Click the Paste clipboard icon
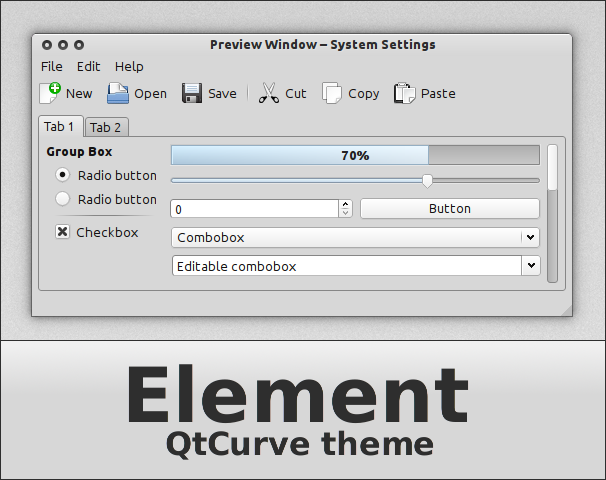606x480 pixels. click(x=404, y=93)
